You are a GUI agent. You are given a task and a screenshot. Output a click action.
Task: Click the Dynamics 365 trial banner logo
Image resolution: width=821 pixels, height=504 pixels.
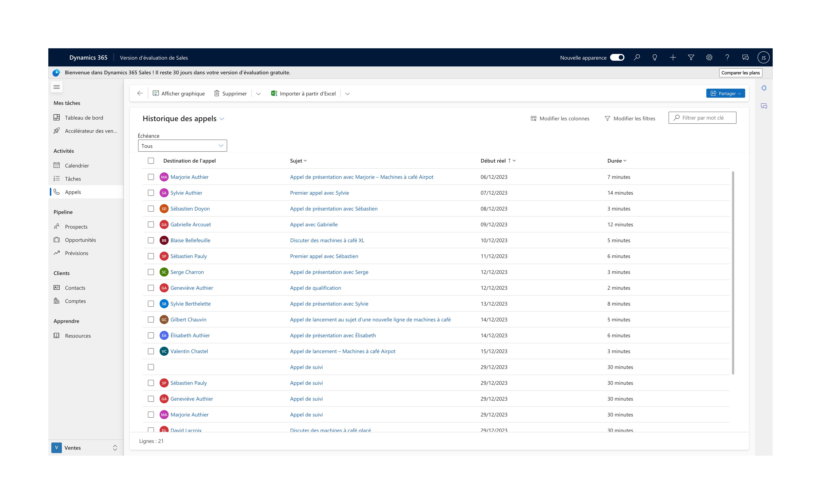click(x=56, y=72)
